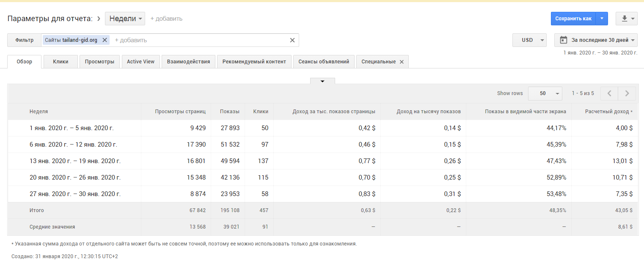This screenshot has height=270, width=644.
Task: Remove the tailand-gid.org site filter chip
Action: point(105,40)
